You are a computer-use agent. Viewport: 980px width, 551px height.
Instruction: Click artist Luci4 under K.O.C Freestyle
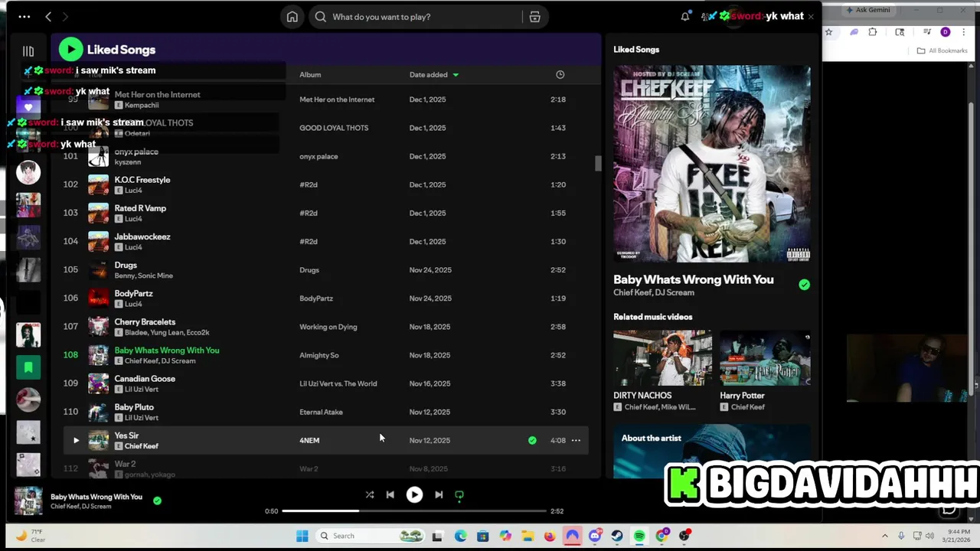tap(133, 191)
